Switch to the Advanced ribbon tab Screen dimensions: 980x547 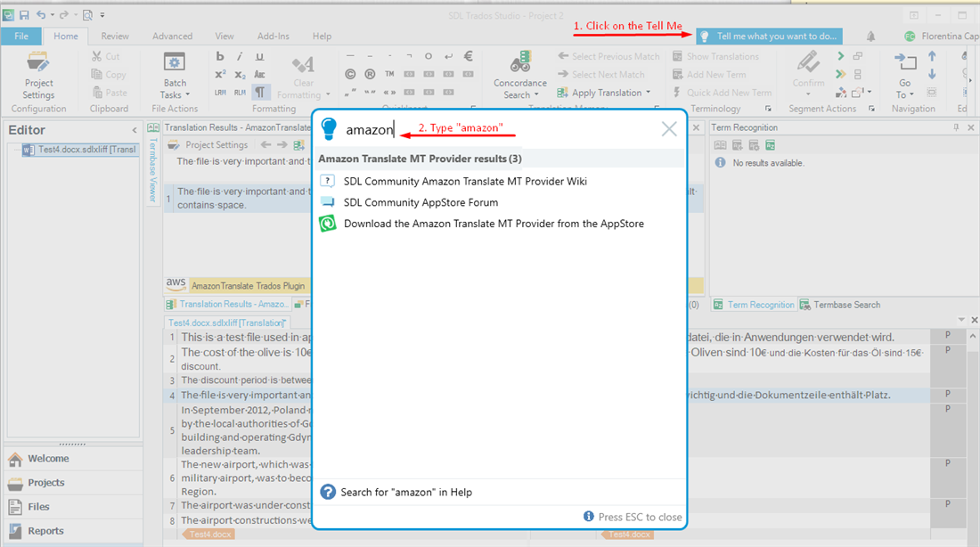[x=173, y=37]
